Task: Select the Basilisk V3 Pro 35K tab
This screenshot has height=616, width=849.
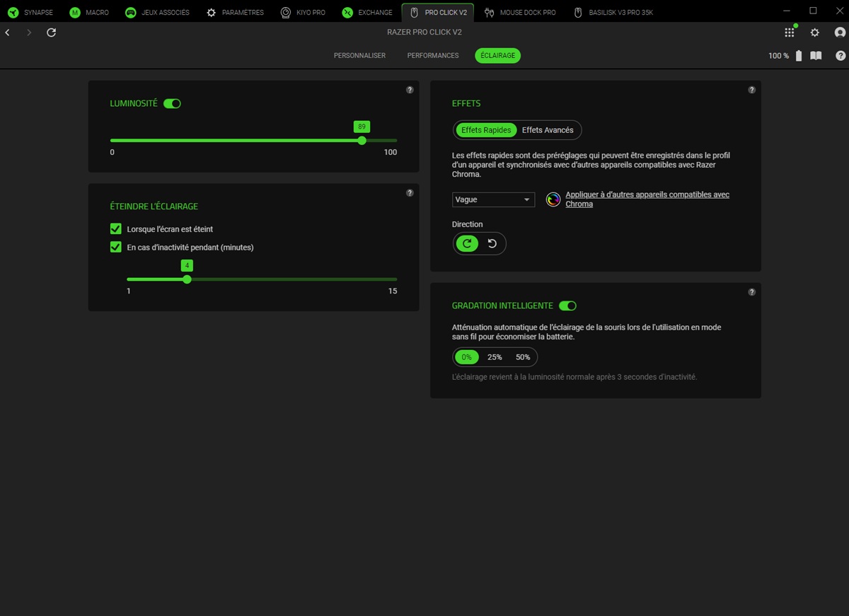Action: click(613, 13)
